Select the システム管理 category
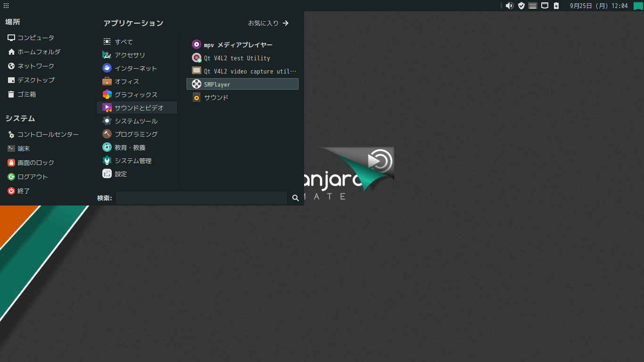The image size is (644, 362). [x=137, y=160]
